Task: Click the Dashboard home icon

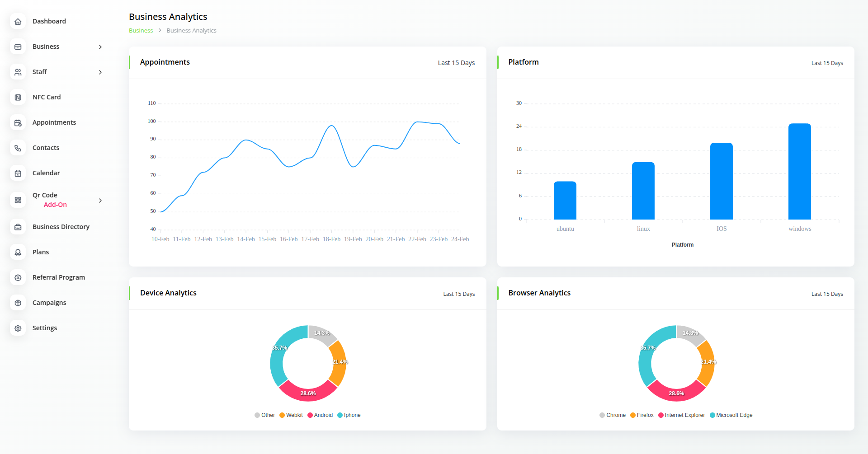Action: click(x=18, y=22)
